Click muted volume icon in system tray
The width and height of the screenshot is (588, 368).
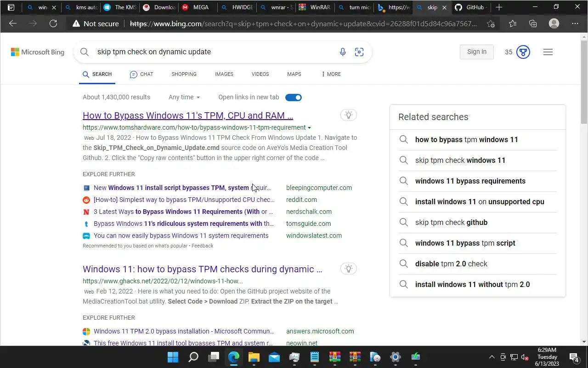point(525,357)
